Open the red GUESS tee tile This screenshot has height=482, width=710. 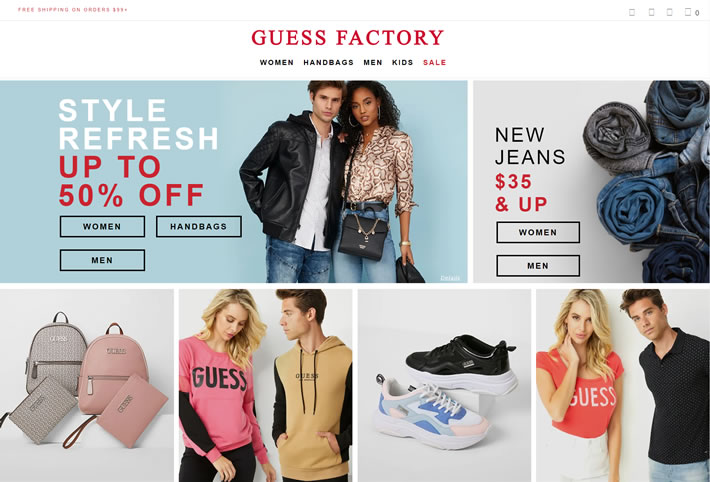pyautogui.click(x=623, y=386)
